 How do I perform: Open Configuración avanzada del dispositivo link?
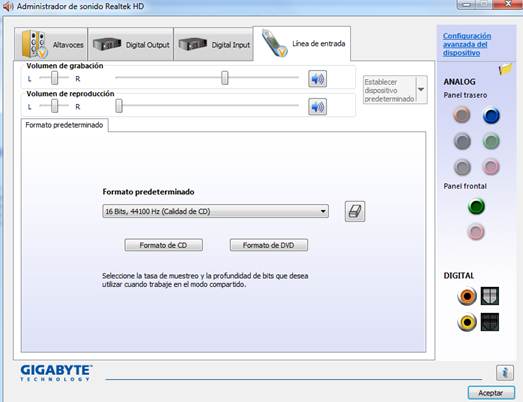pos(467,44)
